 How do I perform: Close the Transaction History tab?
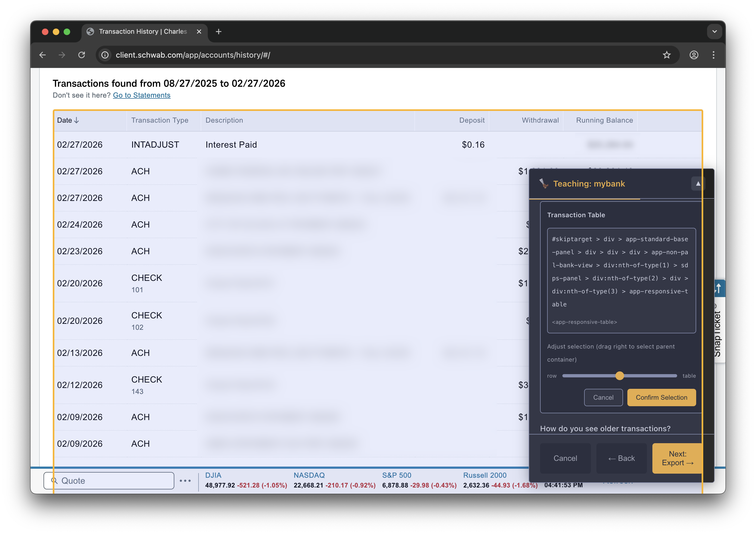[x=199, y=32]
